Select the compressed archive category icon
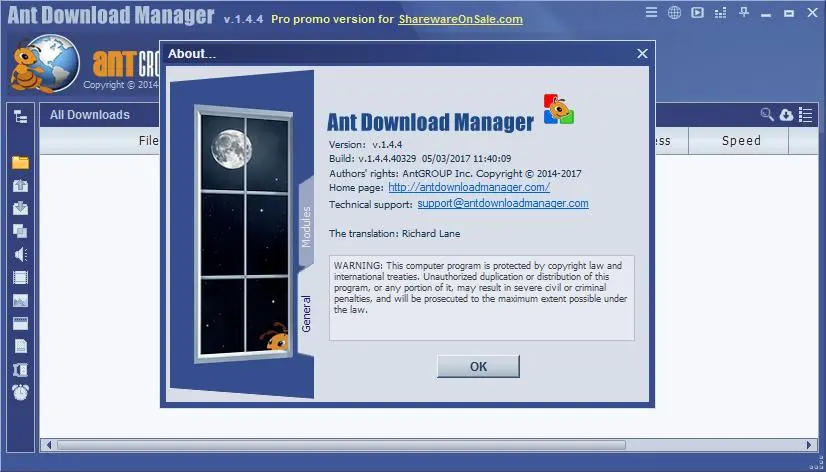 point(21,369)
